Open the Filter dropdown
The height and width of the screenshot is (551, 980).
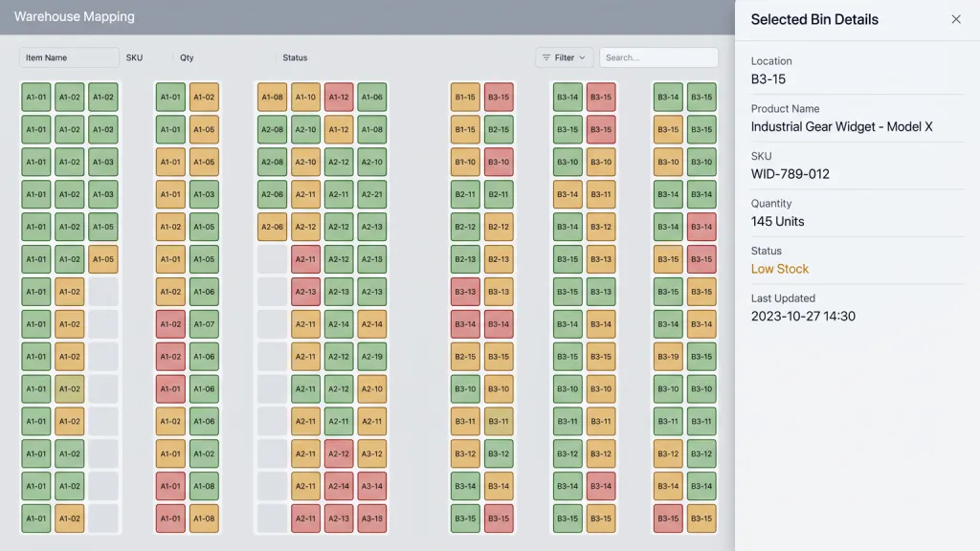[x=564, y=57]
